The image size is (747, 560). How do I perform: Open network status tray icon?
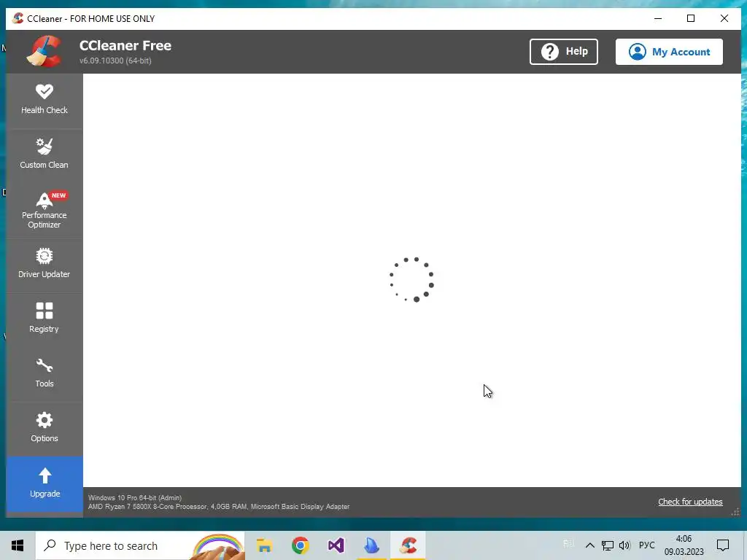608,545
